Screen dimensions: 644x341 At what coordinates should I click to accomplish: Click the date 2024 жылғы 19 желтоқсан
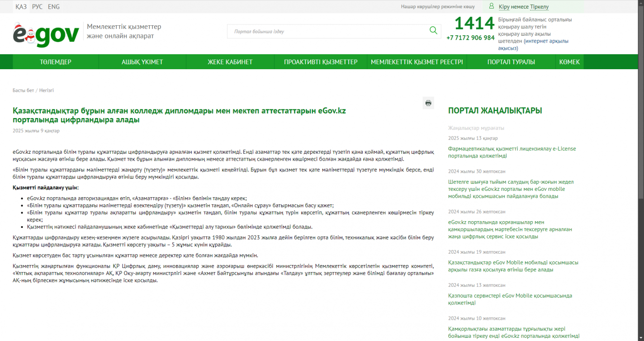coord(477,252)
